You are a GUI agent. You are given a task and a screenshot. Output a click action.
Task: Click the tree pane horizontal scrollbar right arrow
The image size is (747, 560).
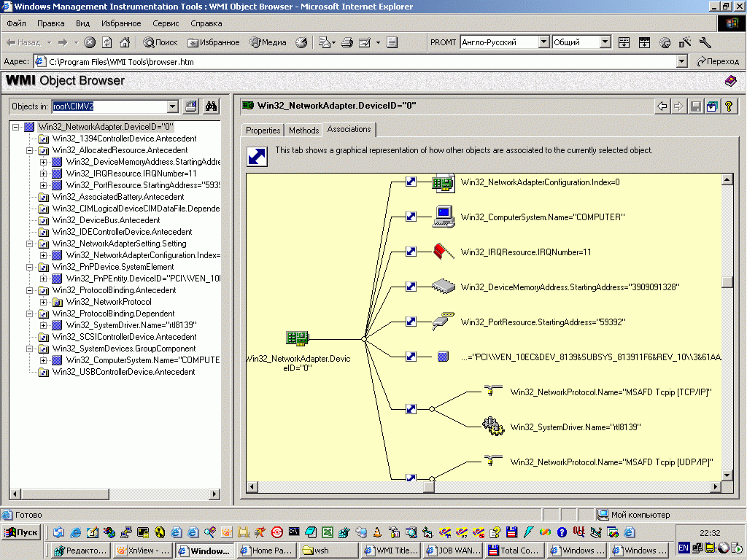214,494
